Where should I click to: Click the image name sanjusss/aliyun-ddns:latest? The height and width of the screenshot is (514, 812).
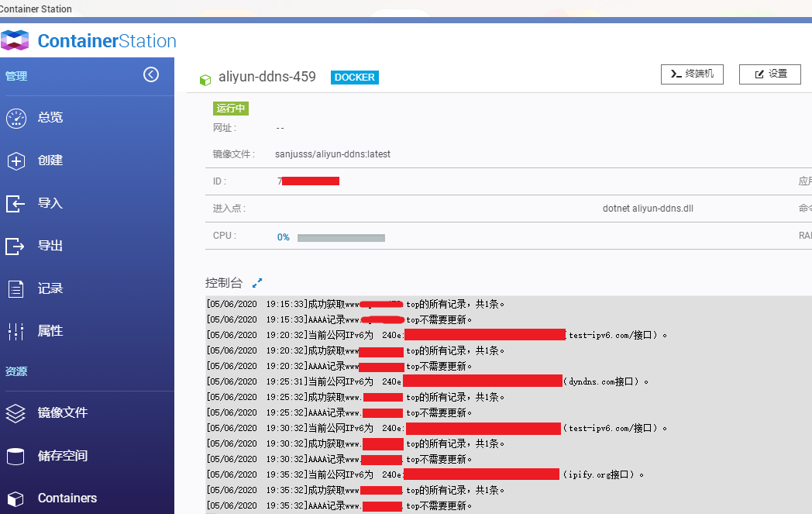coord(332,154)
